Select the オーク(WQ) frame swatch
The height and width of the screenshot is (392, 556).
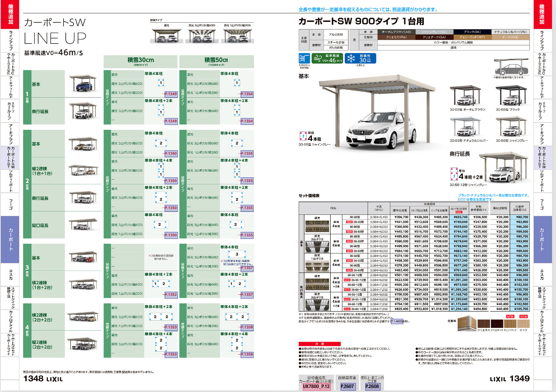(x=510, y=37)
